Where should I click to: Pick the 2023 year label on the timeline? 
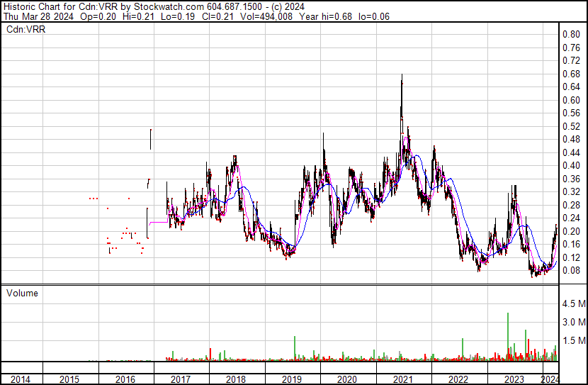[514, 379]
